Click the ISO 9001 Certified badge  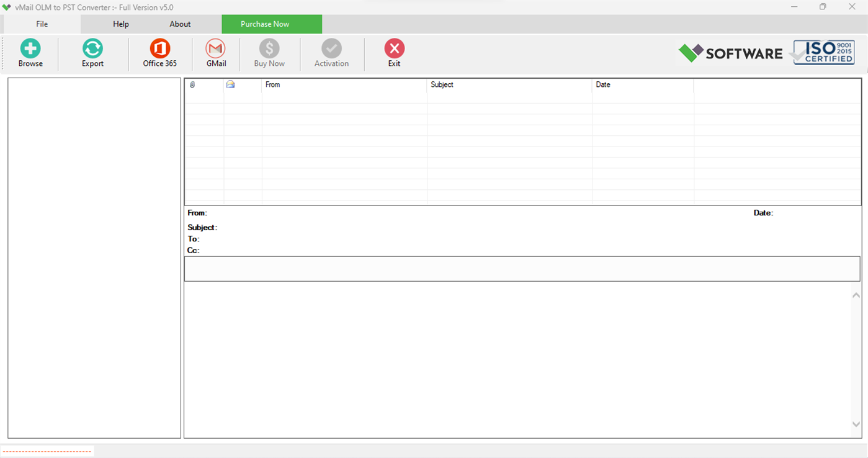(823, 53)
